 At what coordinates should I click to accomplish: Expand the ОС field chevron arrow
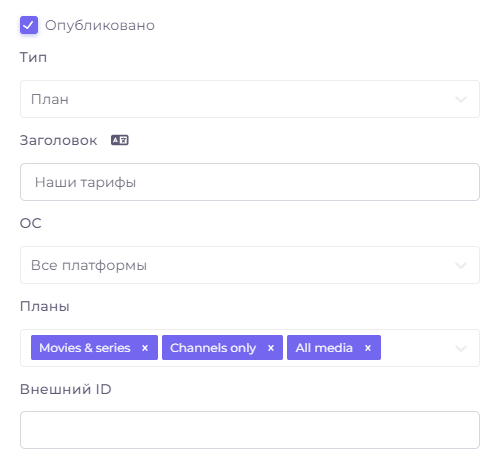click(x=461, y=265)
